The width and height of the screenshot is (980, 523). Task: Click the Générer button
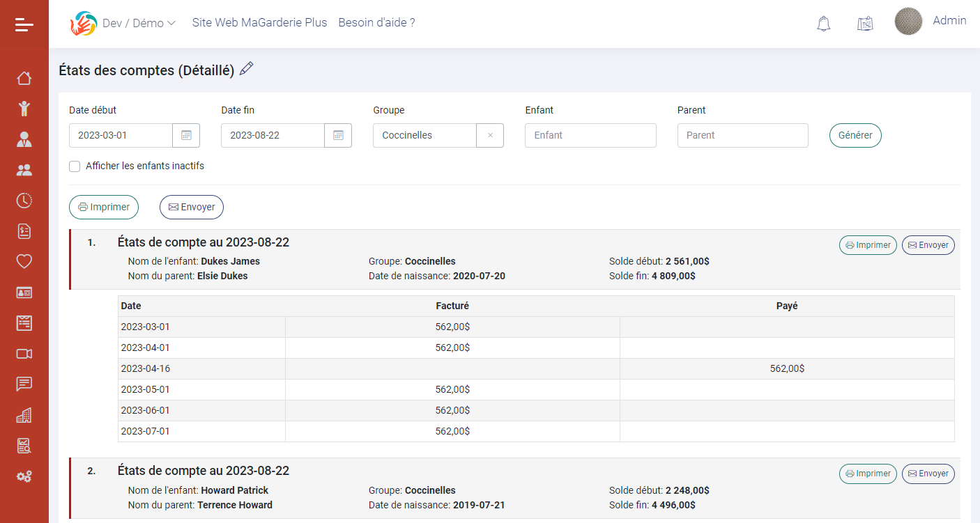click(855, 136)
